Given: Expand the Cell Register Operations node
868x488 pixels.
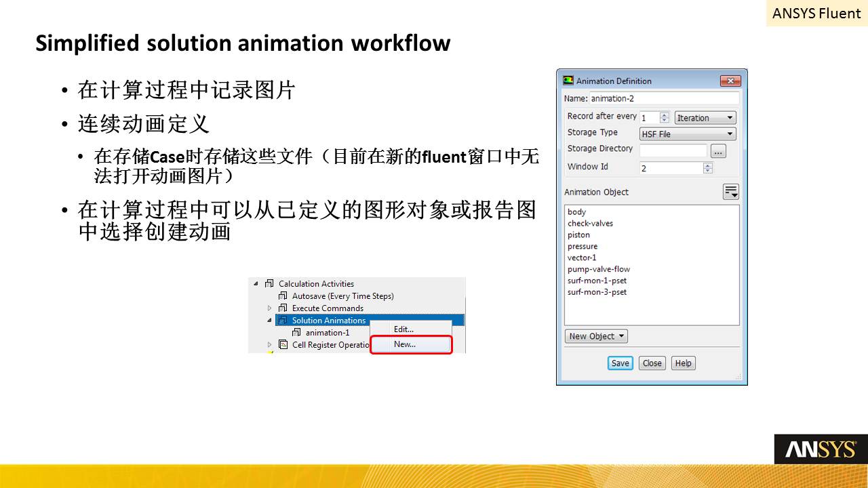Looking at the screenshot, I should coord(269,345).
